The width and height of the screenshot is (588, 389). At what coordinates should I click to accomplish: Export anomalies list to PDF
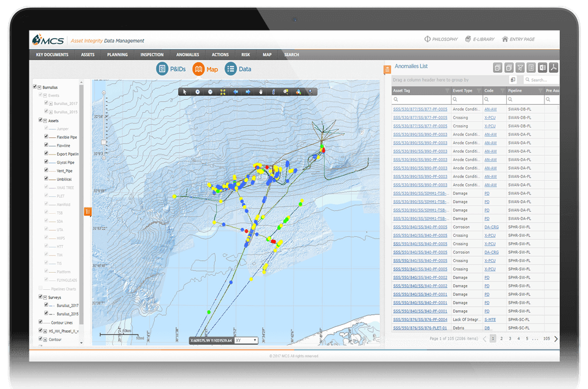click(554, 68)
